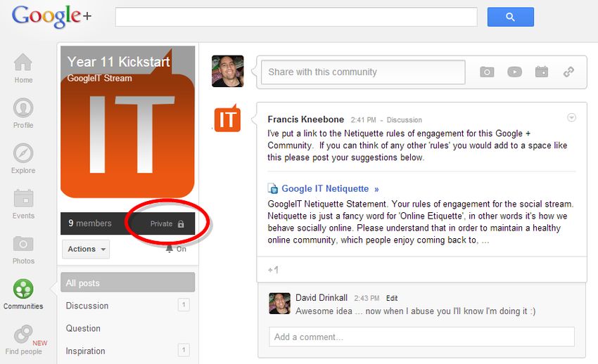Open Home from the left sidebar
598x364 pixels.
coord(23,68)
